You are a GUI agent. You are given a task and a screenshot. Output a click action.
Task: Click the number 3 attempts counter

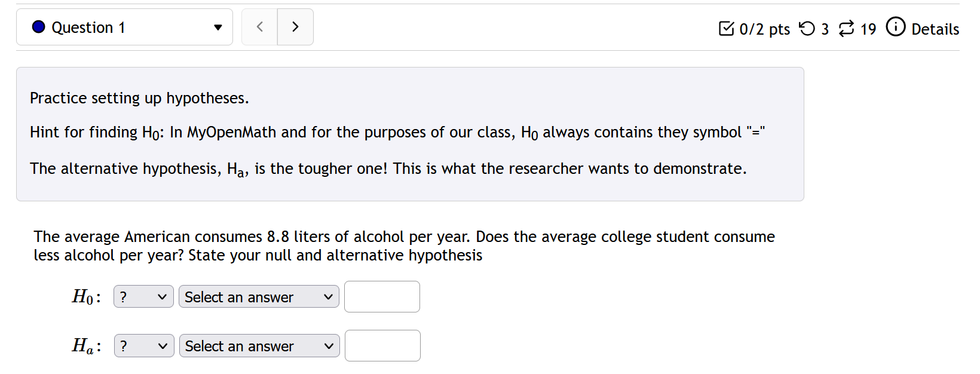click(825, 28)
